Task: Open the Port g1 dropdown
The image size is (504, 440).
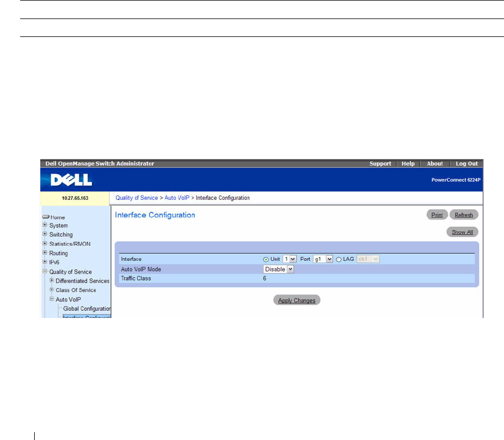Action: point(323,259)
